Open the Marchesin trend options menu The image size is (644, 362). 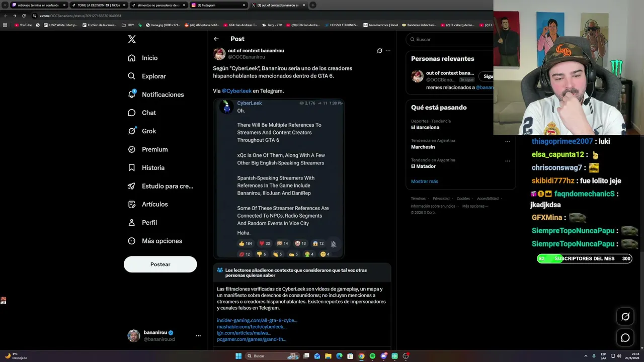(508, 141)
